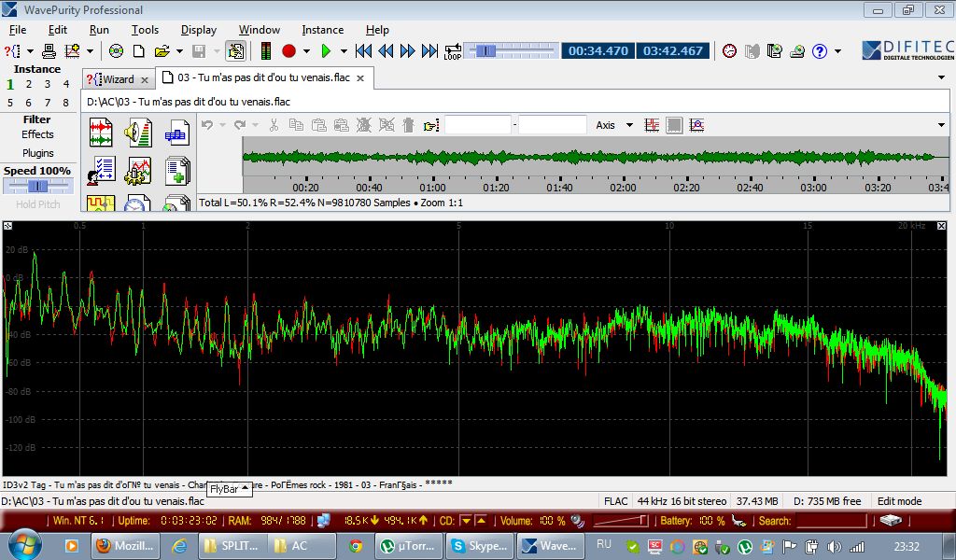Click the Speed 100% slider
The image size is (956, 560).
(37, 187)
